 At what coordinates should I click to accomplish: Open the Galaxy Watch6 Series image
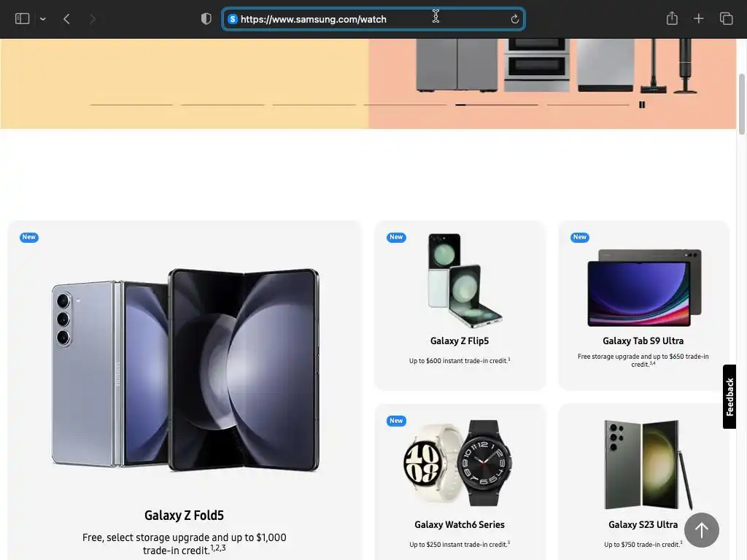coord(458,463)
